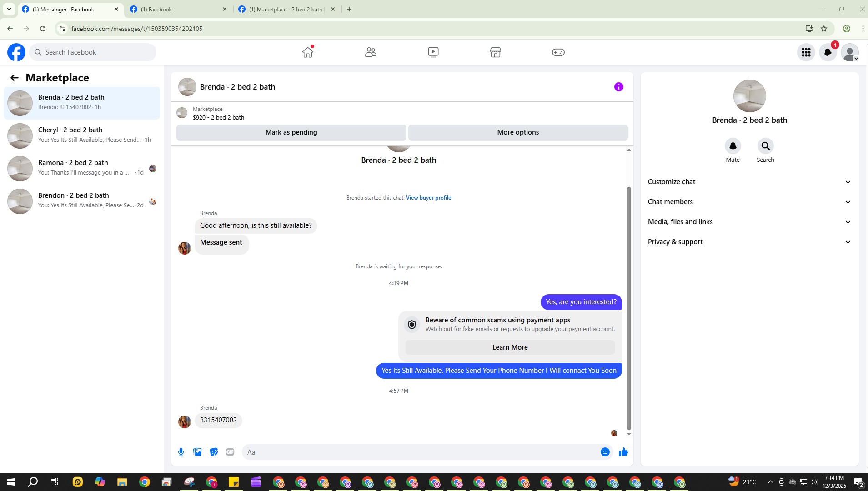Screen dimensions: 868x491
Task: Click the browser address bar URL
Action: point(137,29)
